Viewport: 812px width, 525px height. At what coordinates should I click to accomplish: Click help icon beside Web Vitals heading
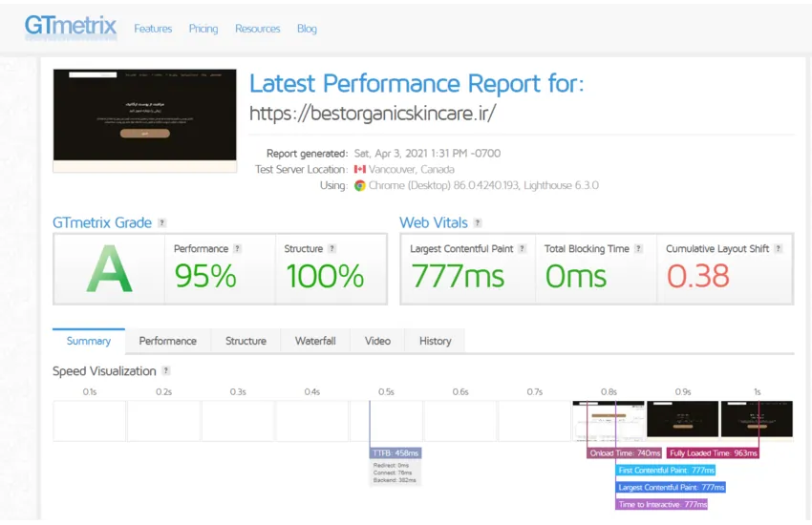[x=479, y=223]
